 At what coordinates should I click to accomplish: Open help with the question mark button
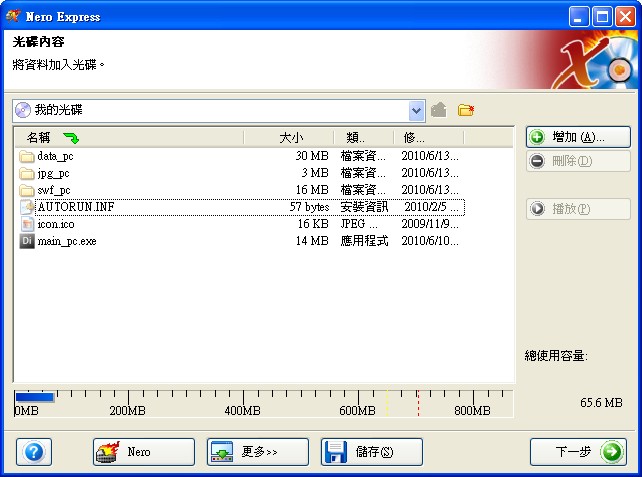34,452
